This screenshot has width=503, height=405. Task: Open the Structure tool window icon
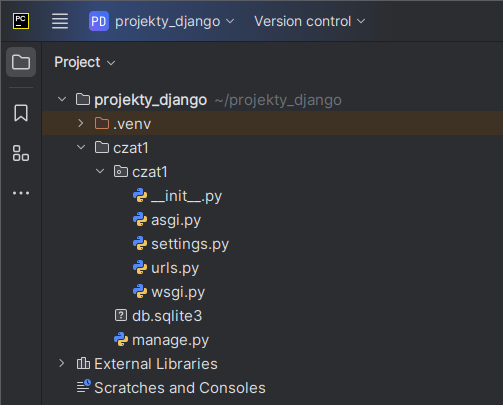click(x=21, y=153)
